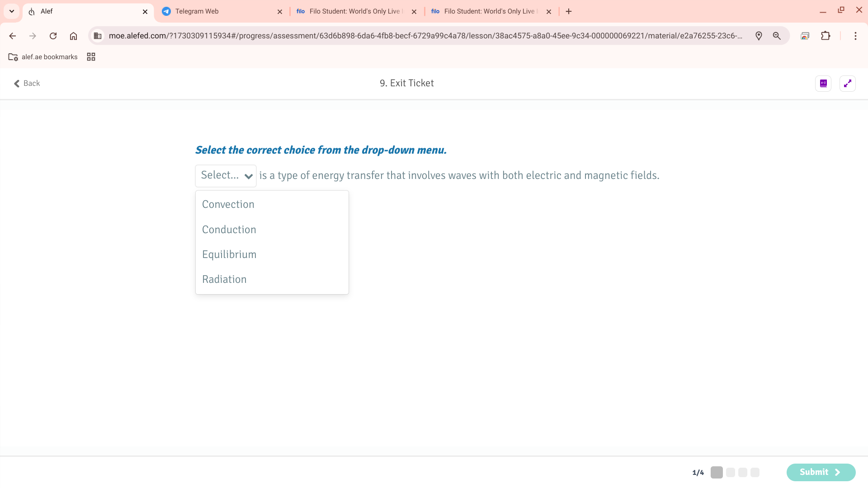The image size is (868, 488).
Task: Choose Radiation from the drop-down list
Action: (224, 279)
